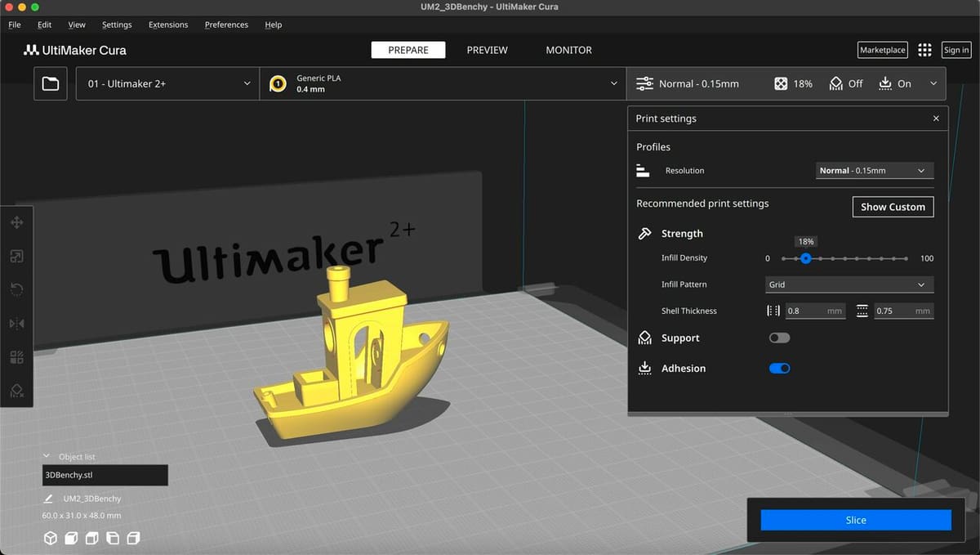Switch to the PREPARE stage tab
980x555 pixels.
[x=408, y=50]
